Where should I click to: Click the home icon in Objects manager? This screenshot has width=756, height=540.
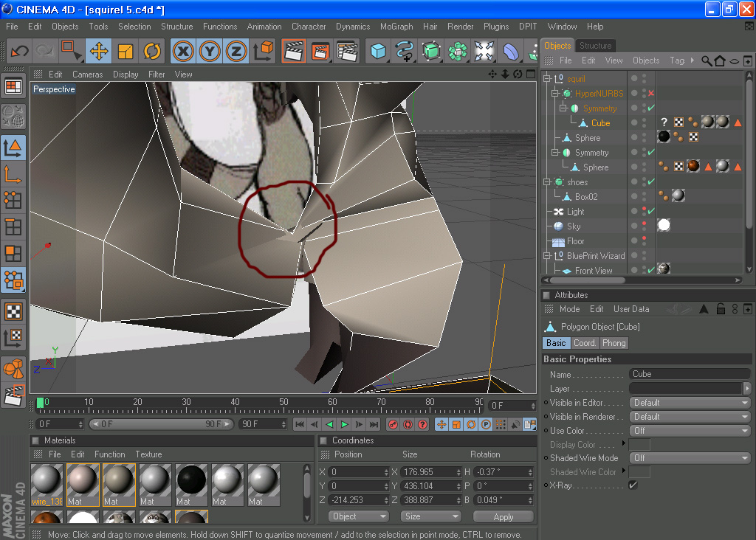pos(720,60)
